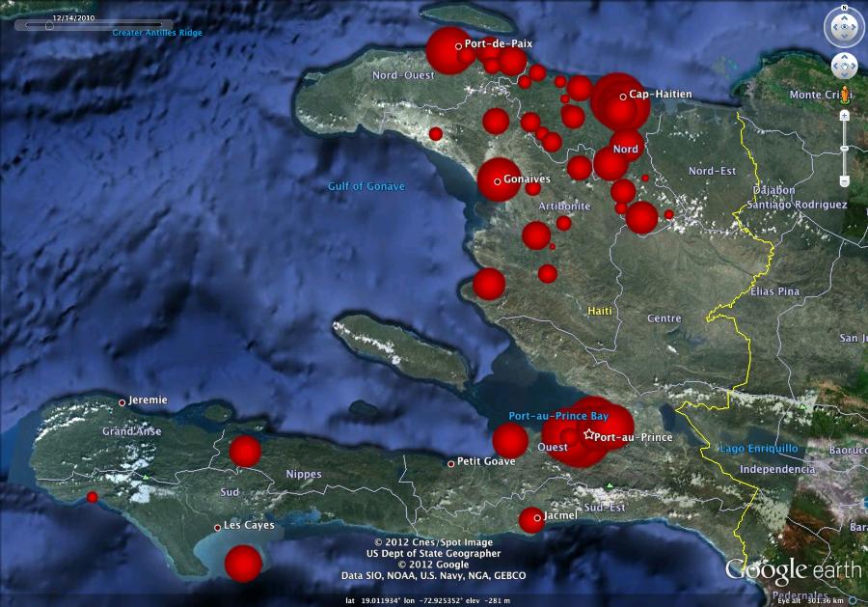
Task: Zoom out with the minus button
Action: 844,181
